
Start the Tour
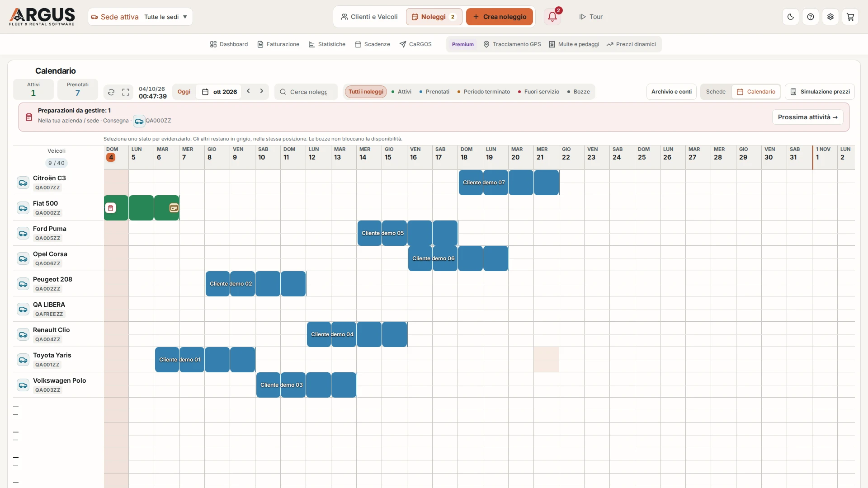(x=591, y=17)
